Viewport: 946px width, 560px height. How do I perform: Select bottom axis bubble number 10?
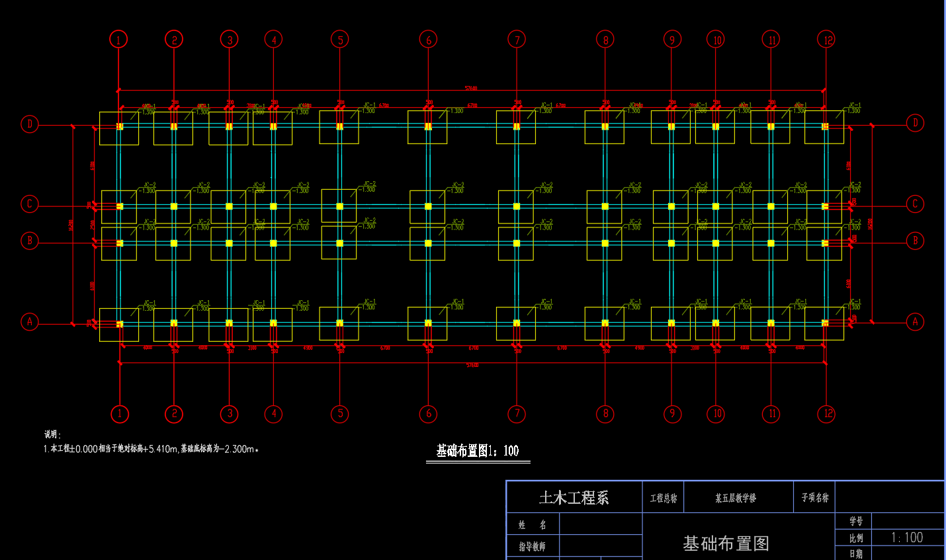716,414
